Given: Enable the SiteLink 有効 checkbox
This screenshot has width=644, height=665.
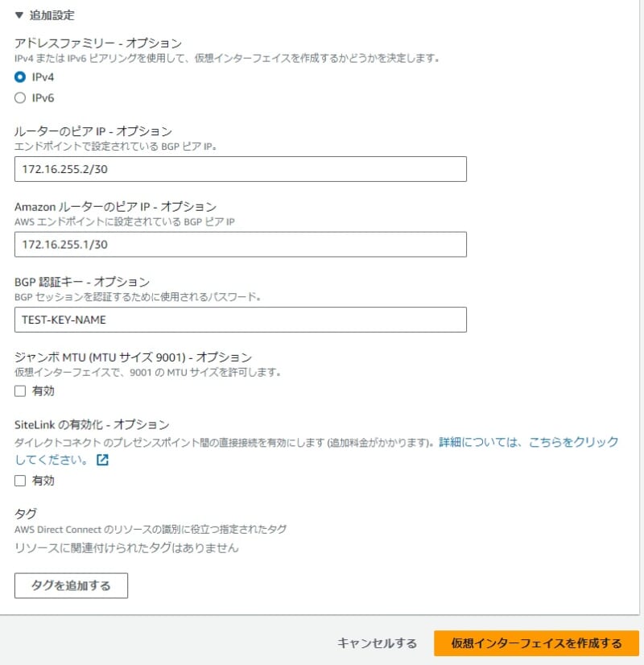Looking at the screenshot, I should 20,481.
